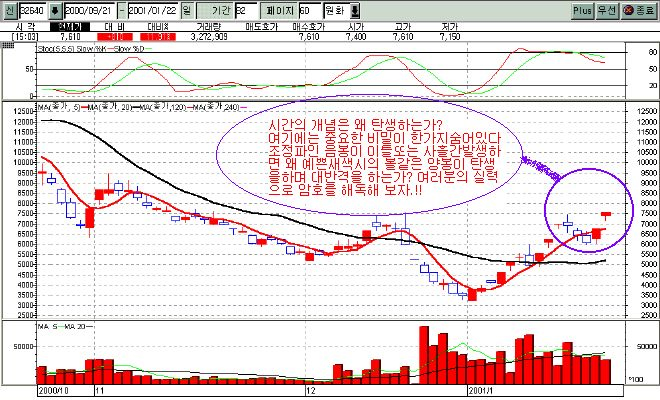The width and height of the screenshot is (660, 400).
Task: Click the start date field 2000/09/21
Action: coord(92,8)
